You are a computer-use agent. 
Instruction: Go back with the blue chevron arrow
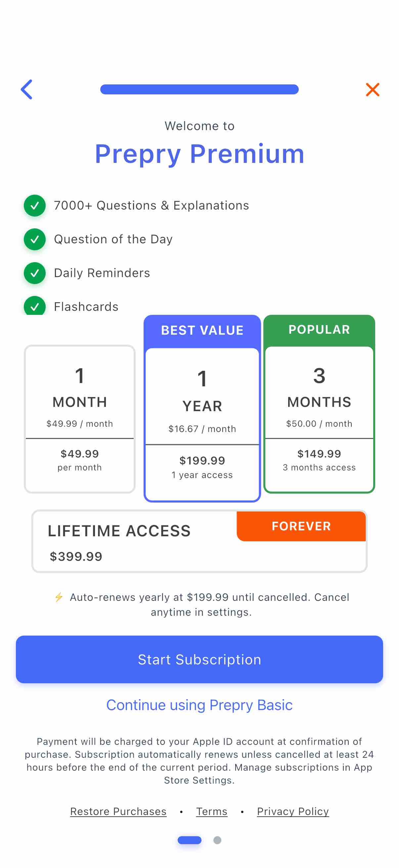coord(26,89)
